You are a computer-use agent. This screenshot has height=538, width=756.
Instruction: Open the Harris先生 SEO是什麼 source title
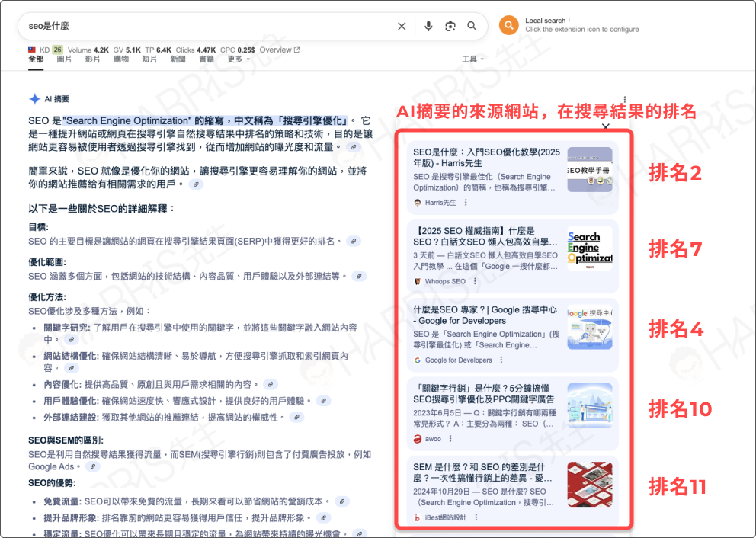[x=486, y=158]
